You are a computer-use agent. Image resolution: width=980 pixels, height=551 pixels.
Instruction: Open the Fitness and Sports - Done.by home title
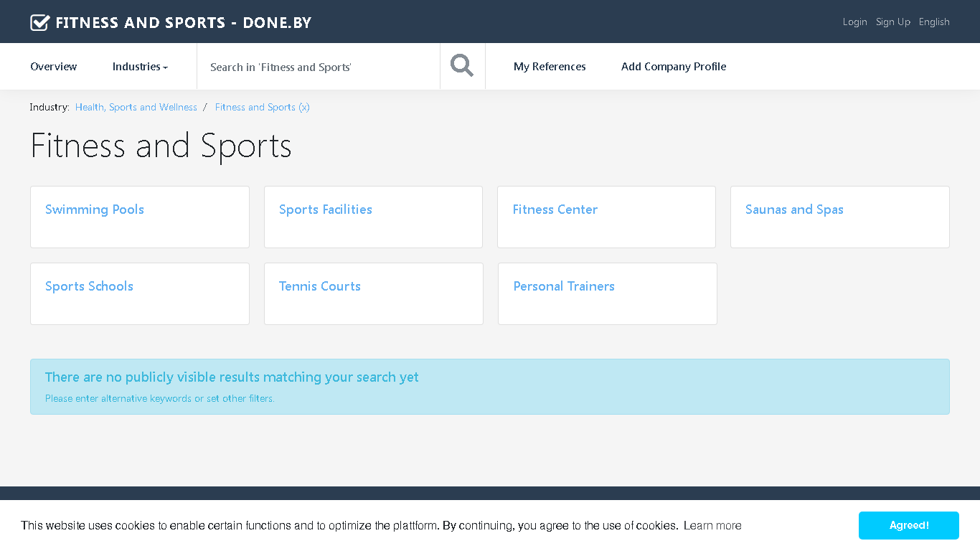[184, 22]
